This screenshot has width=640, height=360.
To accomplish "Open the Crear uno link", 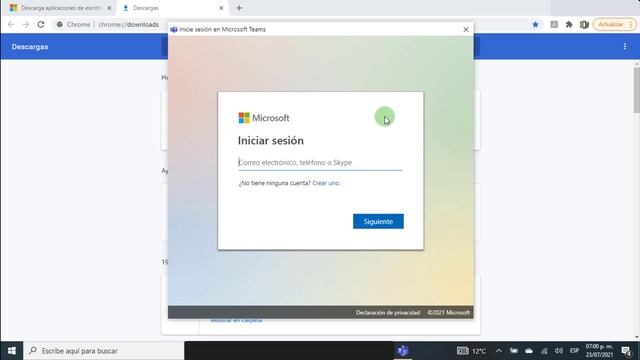I will (x=326, y=183).
